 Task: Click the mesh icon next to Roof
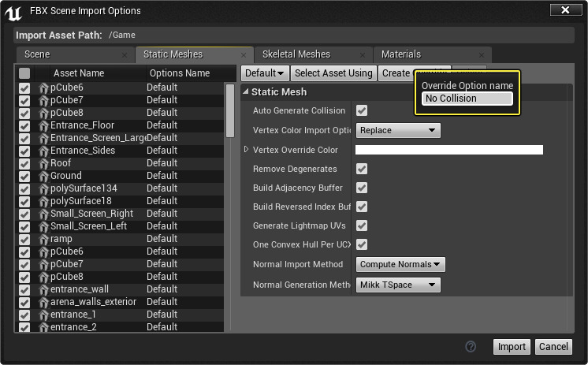(44, 163)
